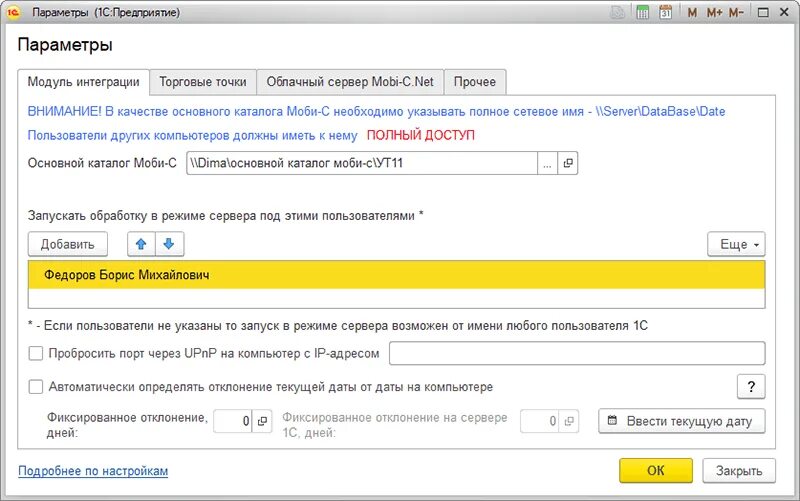The image size is (800, 501).
Task: Browse for Моби-С catalog with ellipsis button
Action: click(547, 163)
